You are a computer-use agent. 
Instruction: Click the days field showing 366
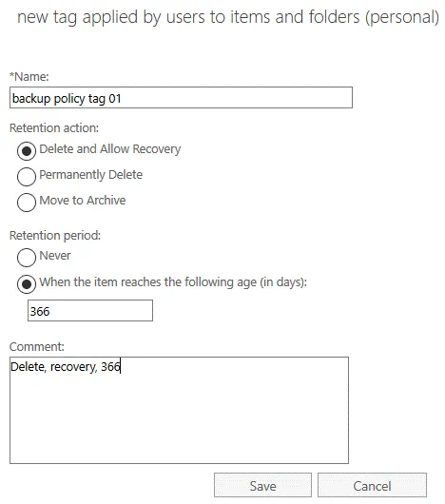pos(90,311)
